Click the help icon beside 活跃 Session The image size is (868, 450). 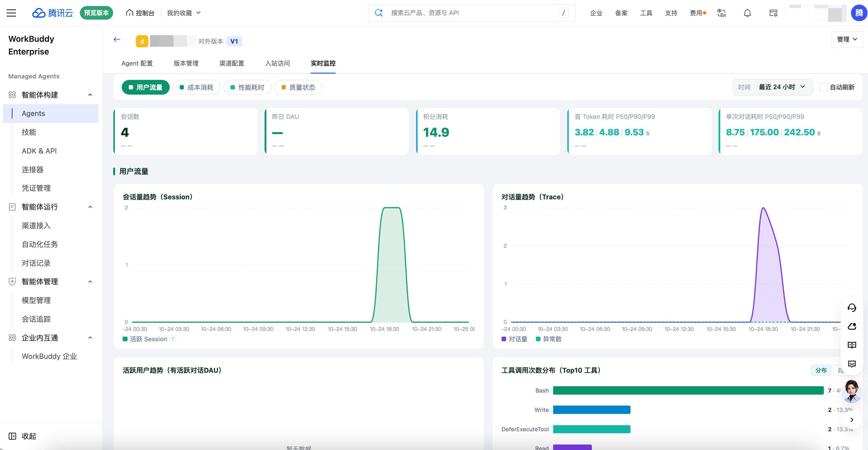coord(173,339)
